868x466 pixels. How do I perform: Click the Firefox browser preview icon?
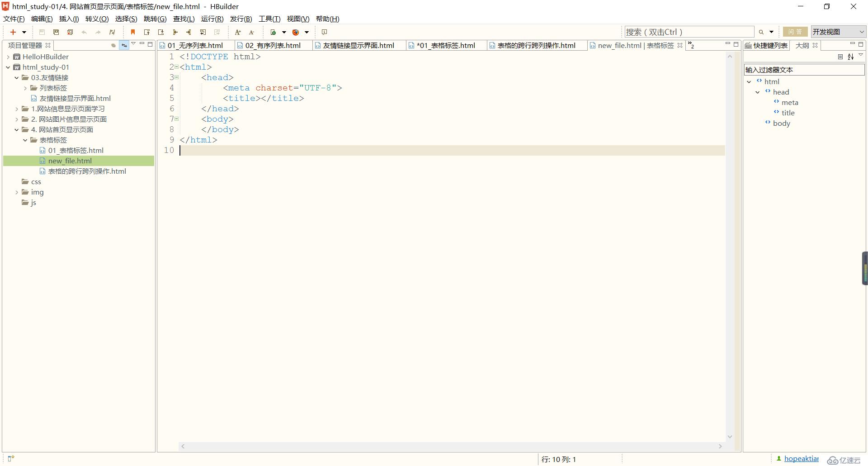[296, 32]
